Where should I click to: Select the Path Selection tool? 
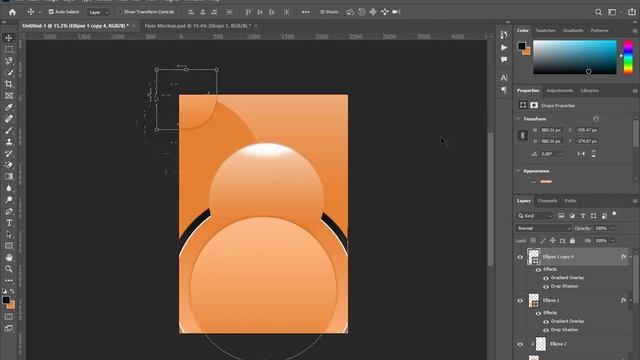coord(9,234)
